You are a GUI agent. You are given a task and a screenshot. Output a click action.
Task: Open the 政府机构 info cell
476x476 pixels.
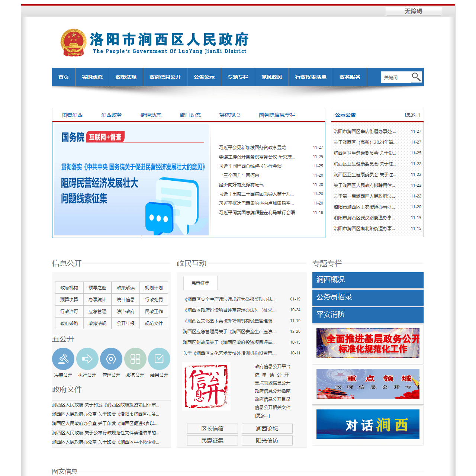69,288
